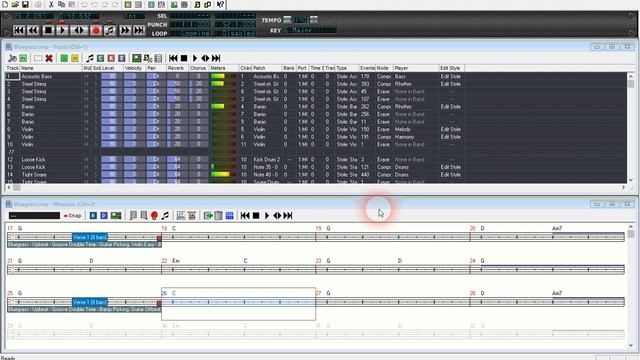Screen dimensions: 640x360
Task: Open context help with question-arrow icon
Action: point(220,4)
